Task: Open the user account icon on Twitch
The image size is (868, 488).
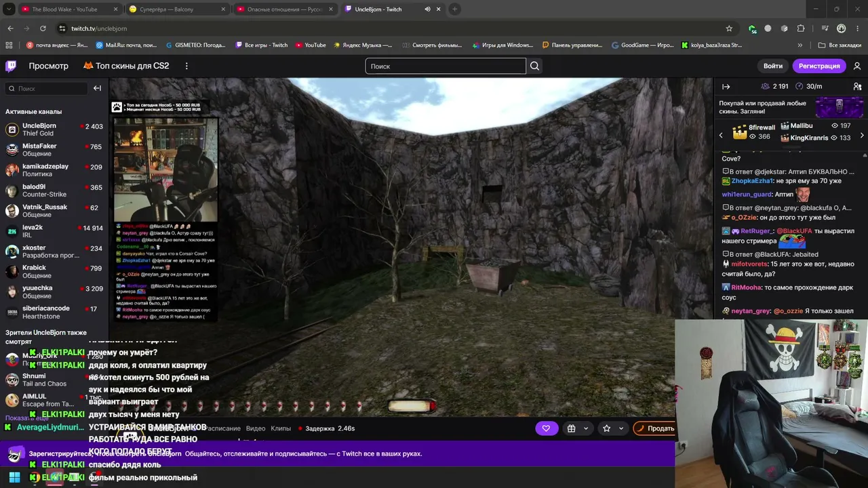Action: tap(857, 66)
